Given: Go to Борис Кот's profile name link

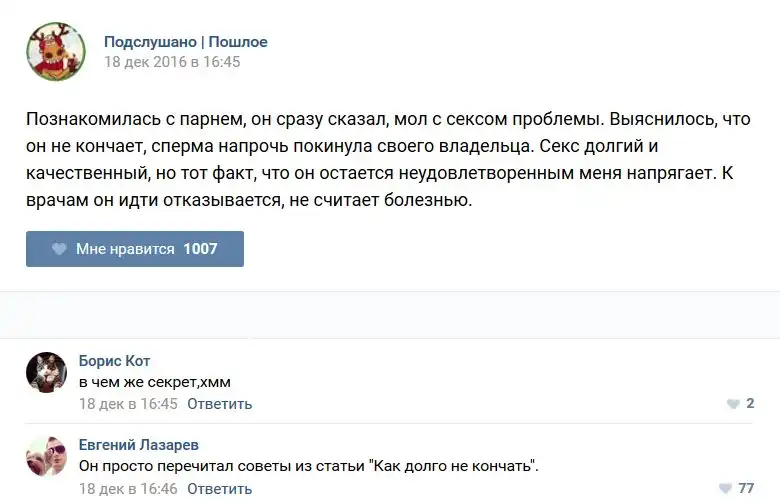Looking at the screenshot, I should point(114,361).
